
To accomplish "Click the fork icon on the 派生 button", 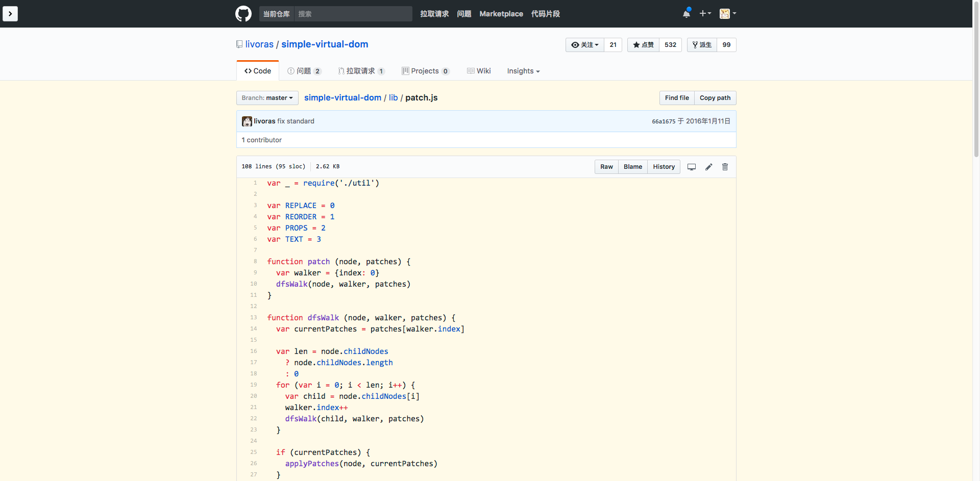I will 695,45.
